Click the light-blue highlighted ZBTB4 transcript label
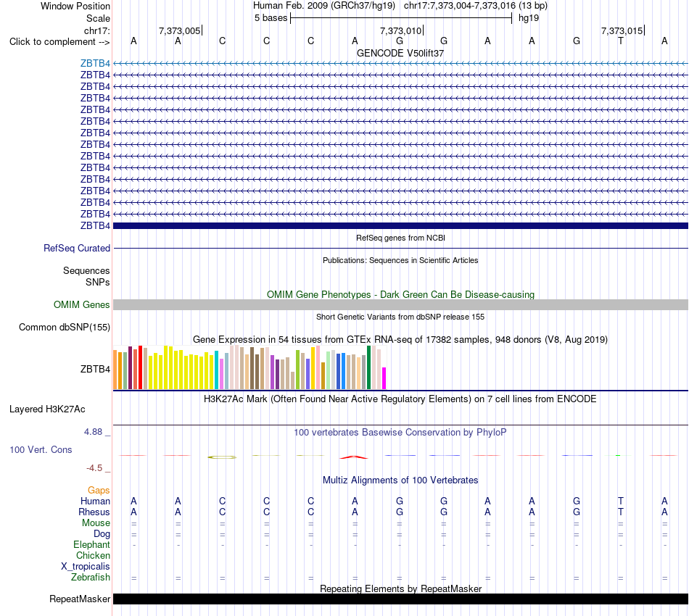This screenshot has height=616, width=689. pyautogui.click(x=95, y=63)
